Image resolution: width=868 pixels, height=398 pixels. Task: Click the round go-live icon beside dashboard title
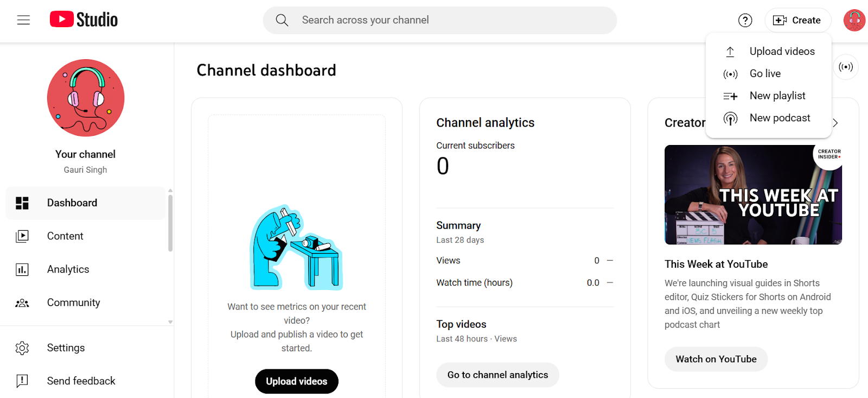pos(846,67)
